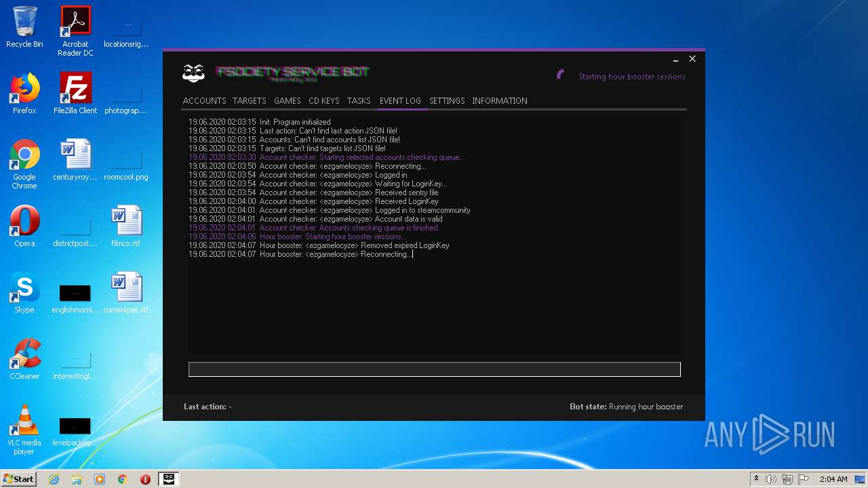The image size is (868, 488).
Task: Open the Settings tab
Action: 447,101
